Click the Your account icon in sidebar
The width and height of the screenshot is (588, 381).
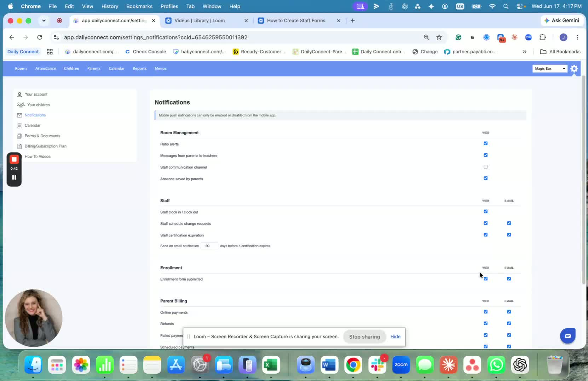click(19, 94)
